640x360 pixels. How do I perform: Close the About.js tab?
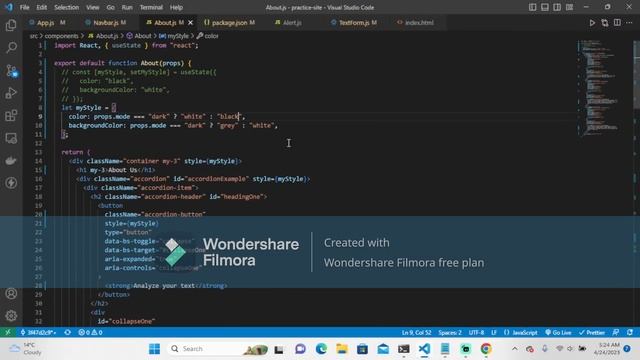[190, 23]
